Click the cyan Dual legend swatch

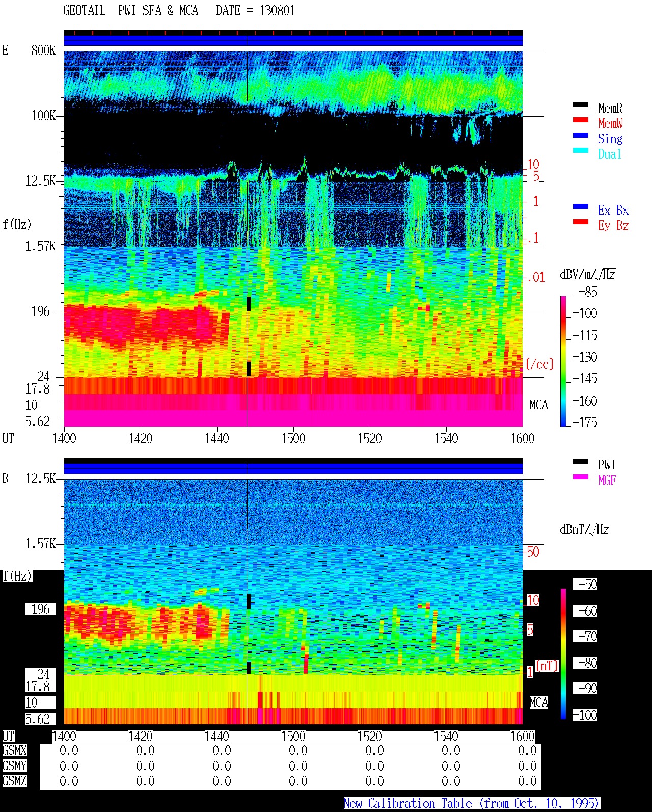coord(581,150)
